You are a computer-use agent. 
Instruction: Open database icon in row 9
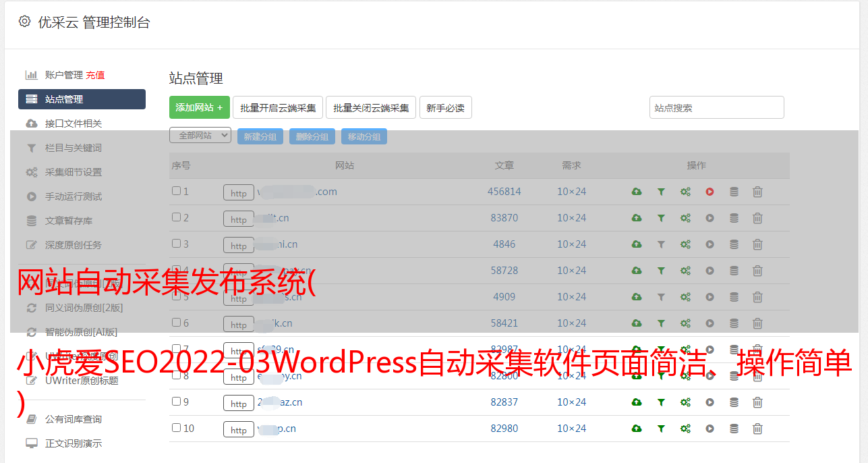(x=734, y=402)
